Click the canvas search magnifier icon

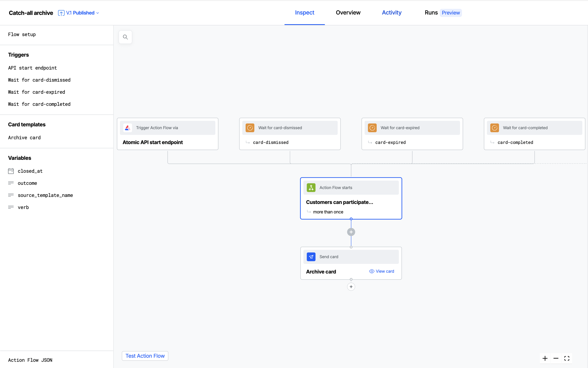point(125,37)
